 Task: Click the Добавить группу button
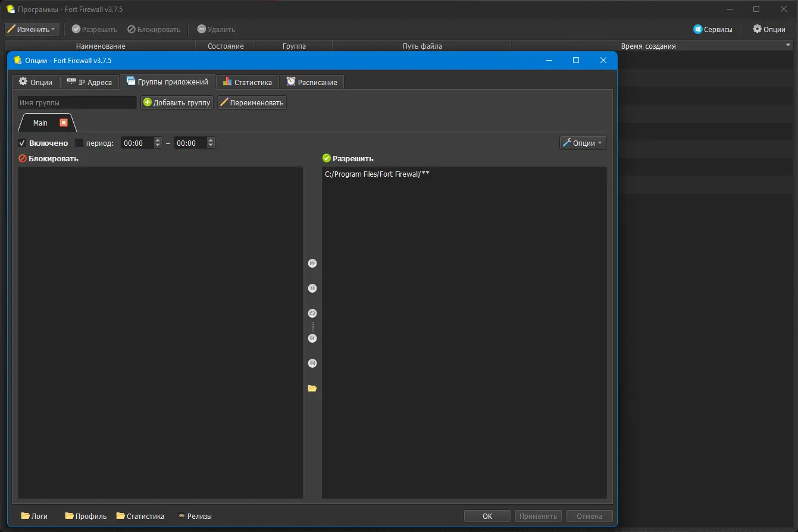click(x=177, y=102)
